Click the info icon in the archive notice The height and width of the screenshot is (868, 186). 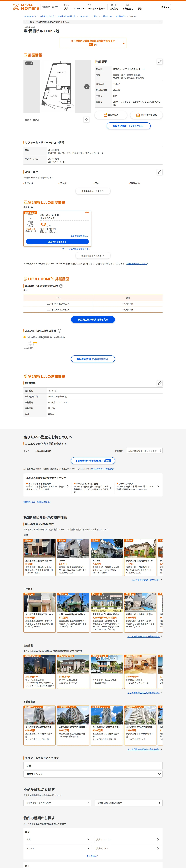pos(26,22)
